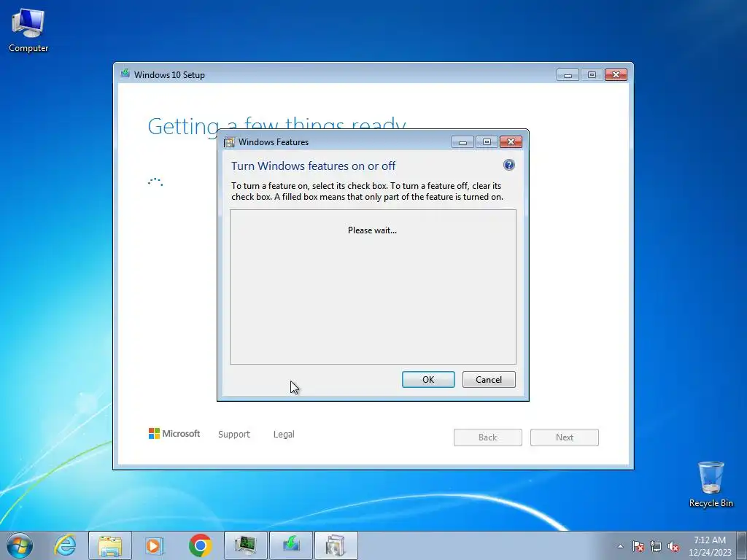Click the Windows Features title bar icon
This screenshot has width=747, height=560.
230,142
